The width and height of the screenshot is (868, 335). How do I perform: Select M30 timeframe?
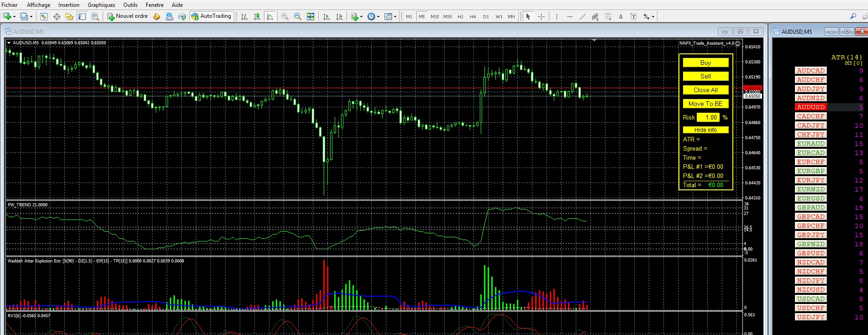(x=447, y=16)
